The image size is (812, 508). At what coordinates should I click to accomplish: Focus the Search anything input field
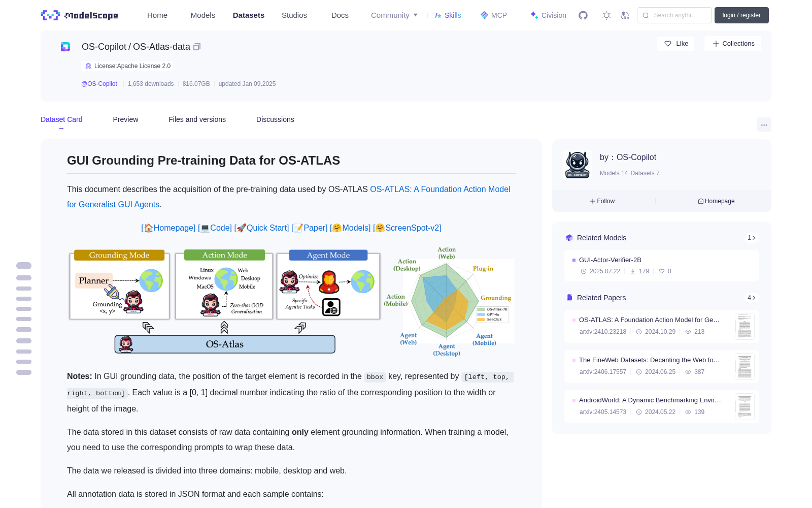pos(674,15)
